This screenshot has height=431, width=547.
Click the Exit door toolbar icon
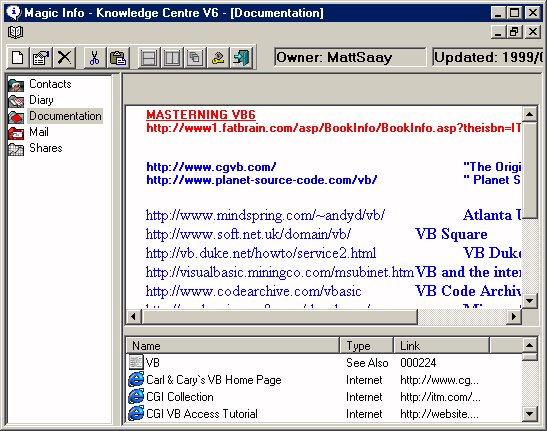241,58
